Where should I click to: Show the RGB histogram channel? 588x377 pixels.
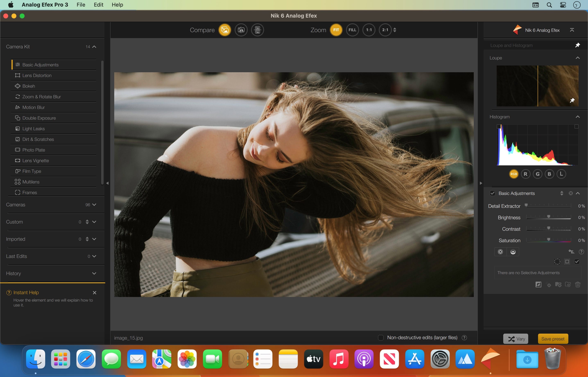513,174
